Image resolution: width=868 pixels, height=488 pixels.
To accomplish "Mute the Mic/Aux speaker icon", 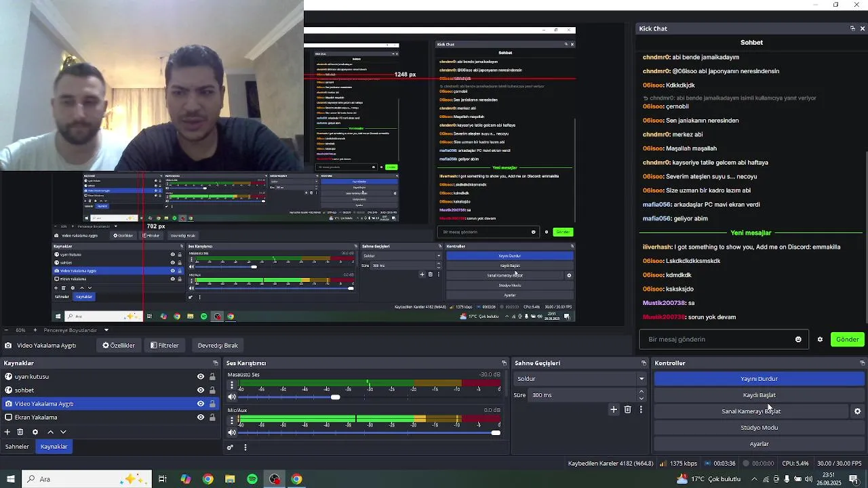I will pos(232,432).
